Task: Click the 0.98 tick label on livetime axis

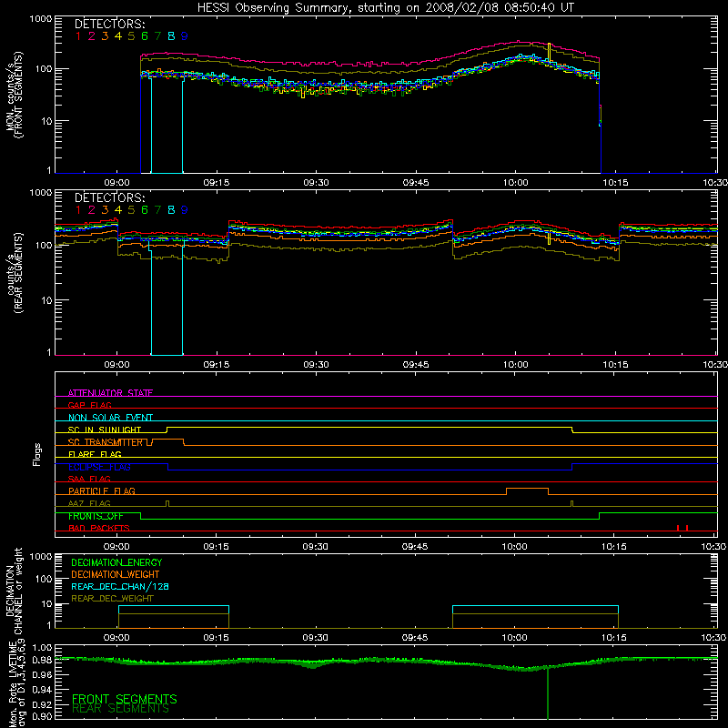Action: coord(42,661)
